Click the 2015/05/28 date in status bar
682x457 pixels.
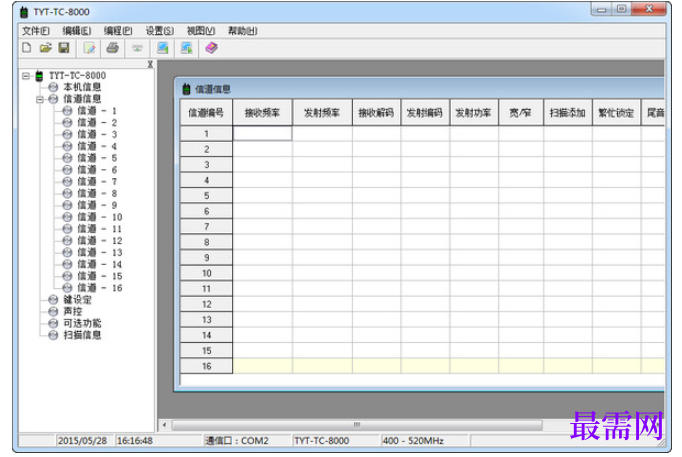coord(83,440)
